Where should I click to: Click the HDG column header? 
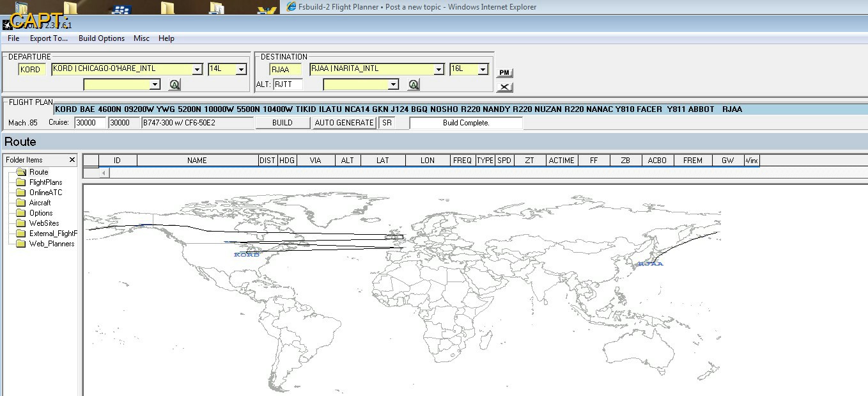tap(287, 161)
